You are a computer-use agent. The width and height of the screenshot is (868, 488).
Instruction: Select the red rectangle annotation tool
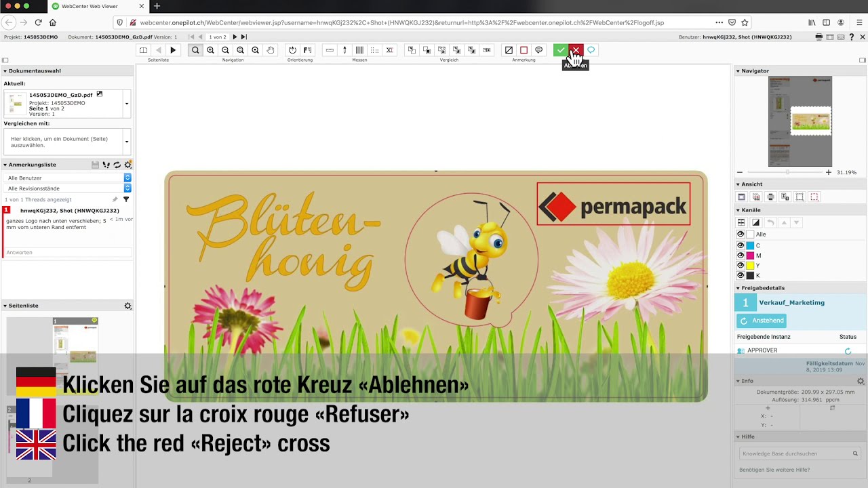524,50
